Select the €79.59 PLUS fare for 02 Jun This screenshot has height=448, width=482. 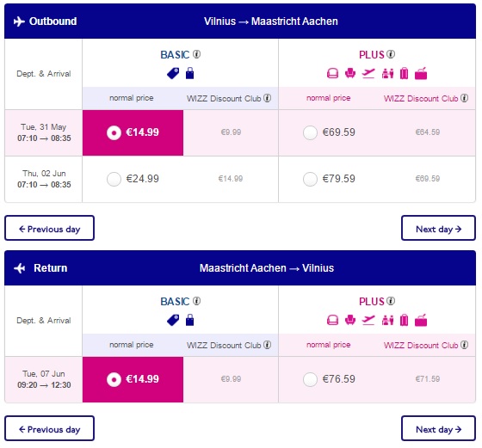coord(310,179)
